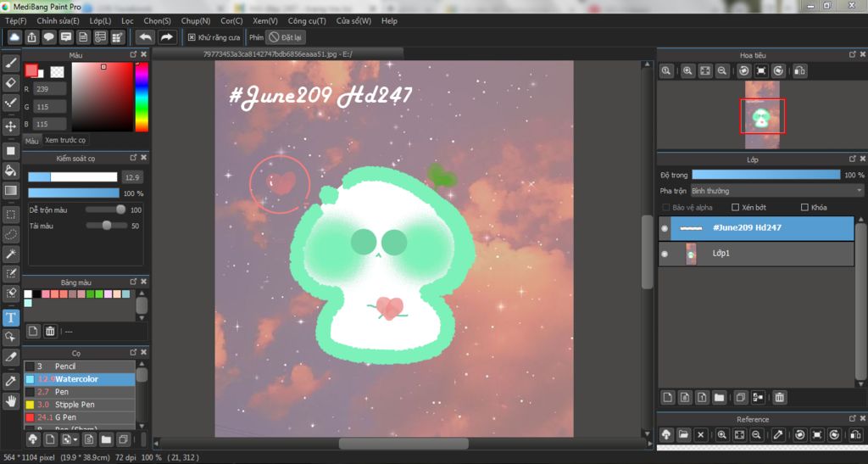This screenshot has width=868, height=464.
Task: Select the Hand pan tool
Action: pyautogui.click(x=10, y=401)
